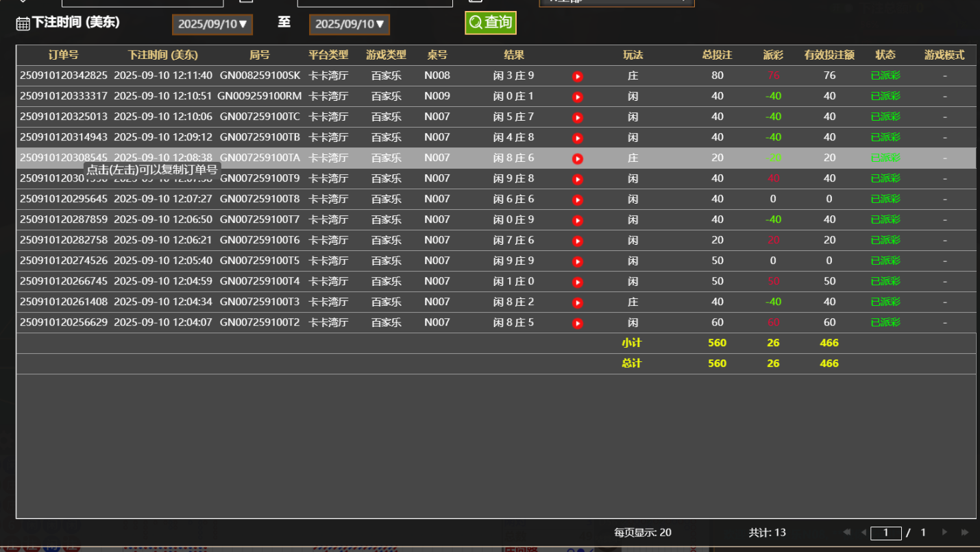This screenshot has height=552, width=980.
Task: Jump to last page arrow
Action: pyautogui.click(x=965, y=532)
